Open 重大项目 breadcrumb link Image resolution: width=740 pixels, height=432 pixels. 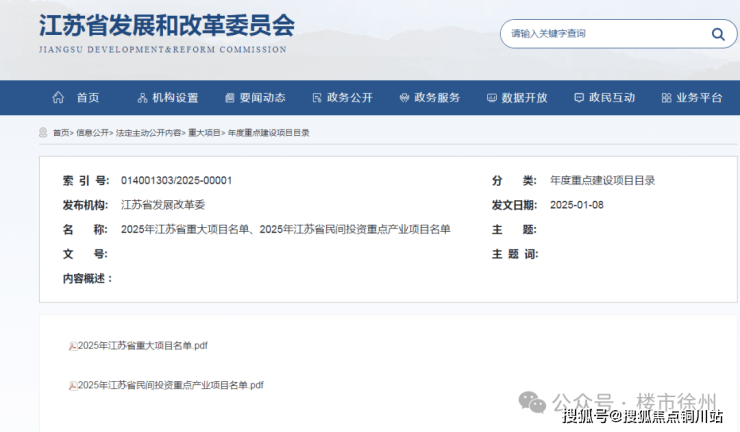click(x=204, y=133)
